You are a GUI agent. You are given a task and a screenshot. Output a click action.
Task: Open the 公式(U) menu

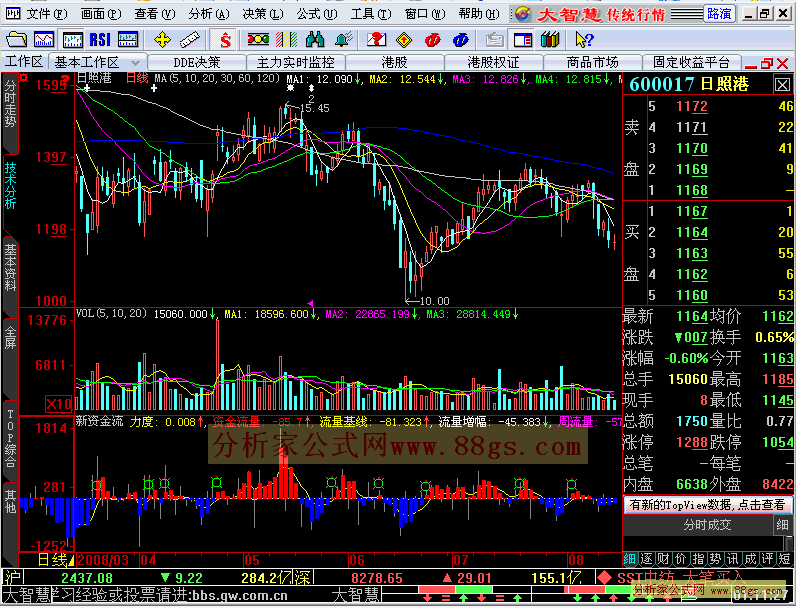pos(317,14)
